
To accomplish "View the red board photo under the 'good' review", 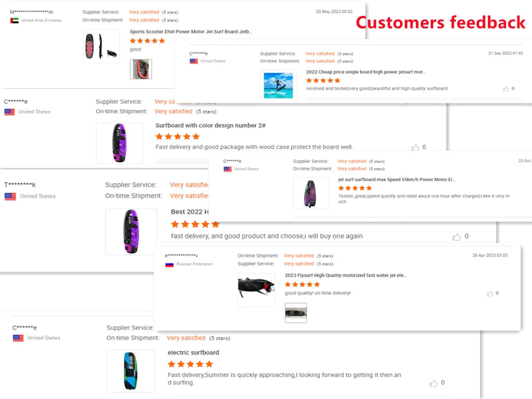I will [141, 69].
